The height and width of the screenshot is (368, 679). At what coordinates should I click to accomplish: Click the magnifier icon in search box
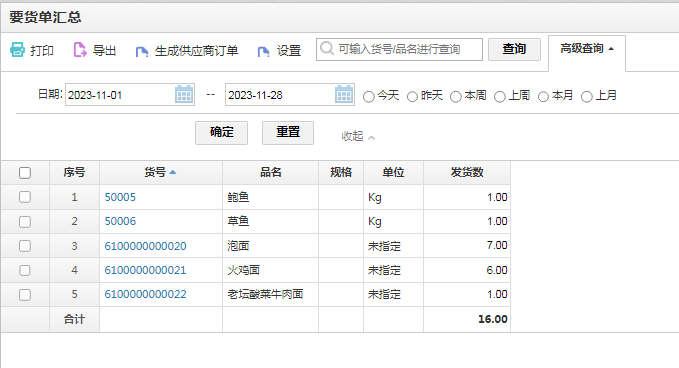coord(327,48)
